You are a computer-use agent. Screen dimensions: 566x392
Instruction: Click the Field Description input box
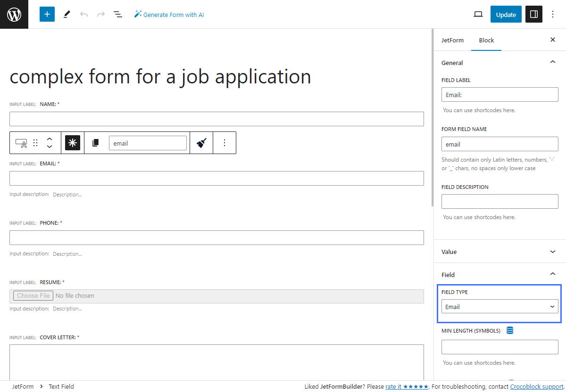pos(499,201)
